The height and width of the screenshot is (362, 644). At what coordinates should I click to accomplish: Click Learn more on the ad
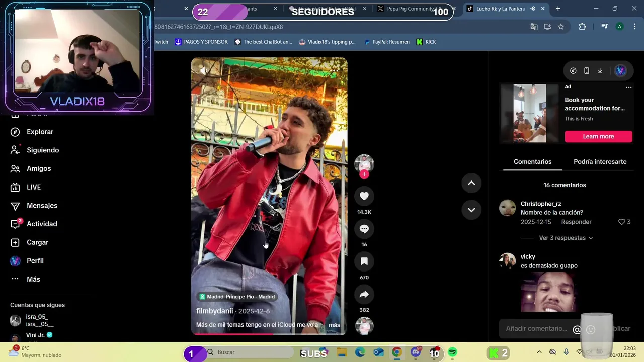(x=598, y=136)
